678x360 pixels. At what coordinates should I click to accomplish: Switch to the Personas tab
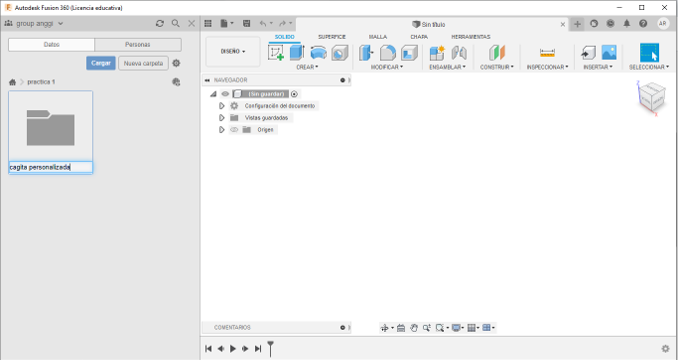tap(138, 45)
